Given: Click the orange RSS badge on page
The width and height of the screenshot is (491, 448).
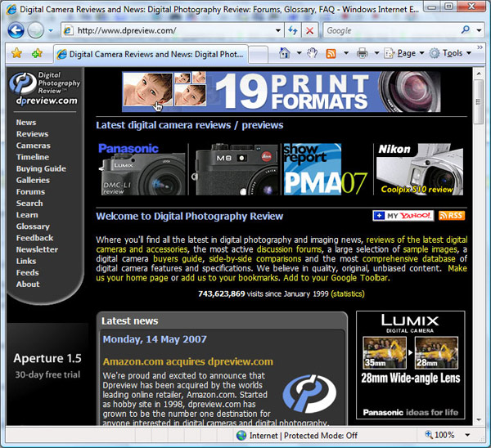Looking at the screenshot, I should coord(452,216).
